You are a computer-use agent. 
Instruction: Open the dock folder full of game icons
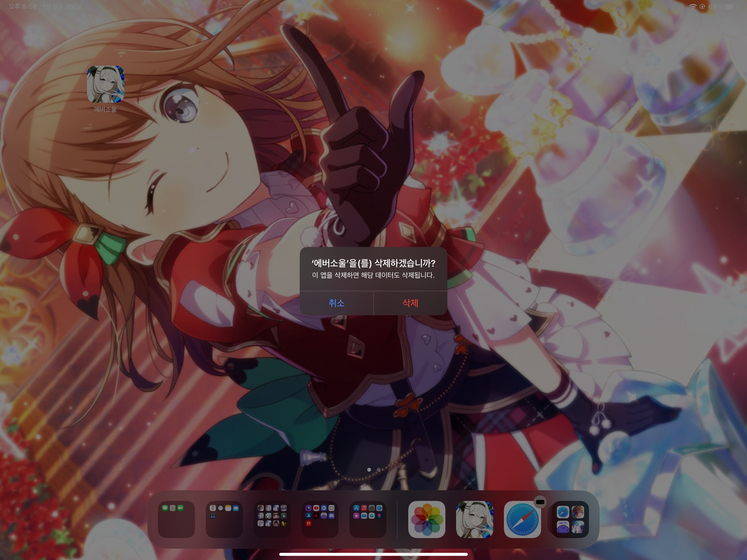click(x=272, y=519)
